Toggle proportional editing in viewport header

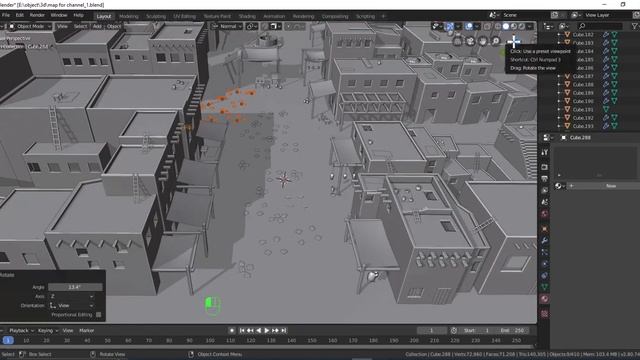point(289,26)
